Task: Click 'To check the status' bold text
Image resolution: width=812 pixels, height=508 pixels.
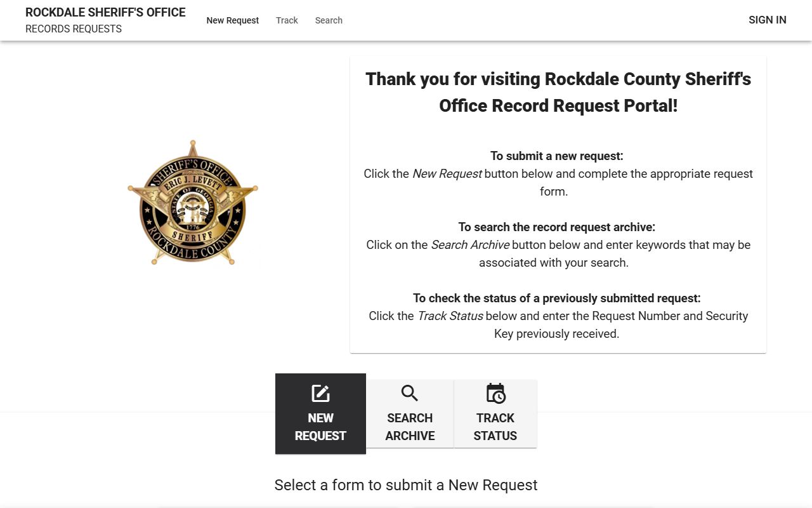Action: [557, 298]
